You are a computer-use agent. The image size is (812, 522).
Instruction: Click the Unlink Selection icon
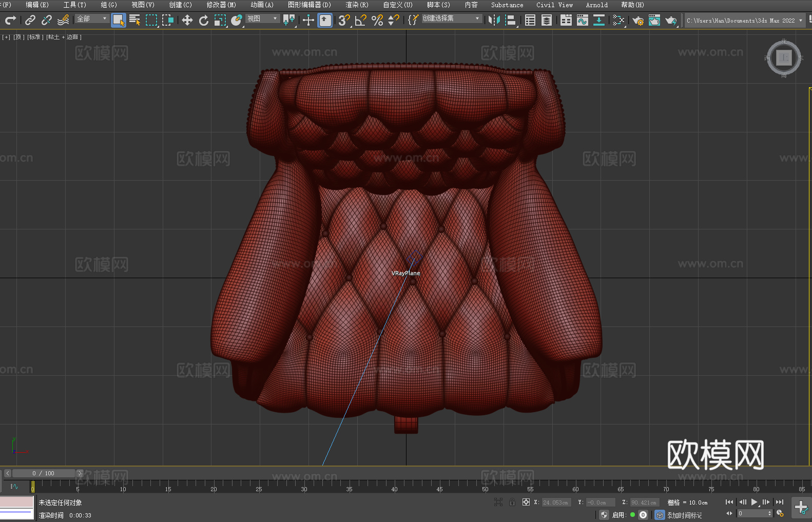47,20
